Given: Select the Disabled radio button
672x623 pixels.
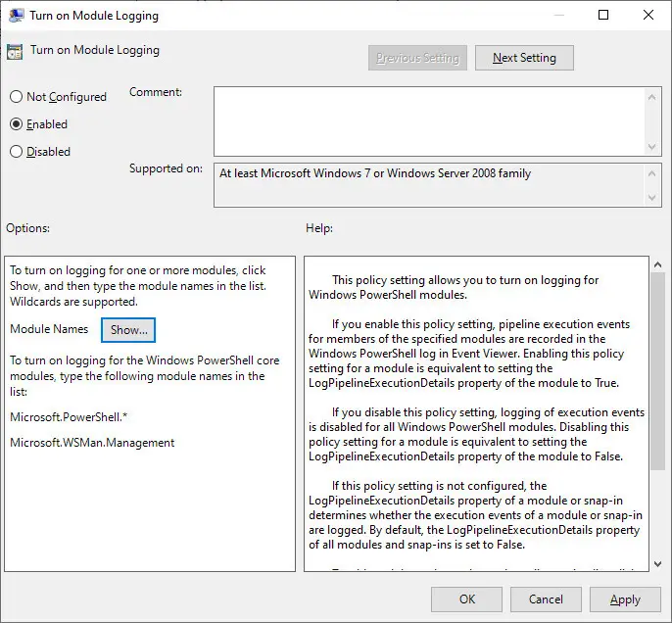Looking at the screenshot, I should coord(16,152).
